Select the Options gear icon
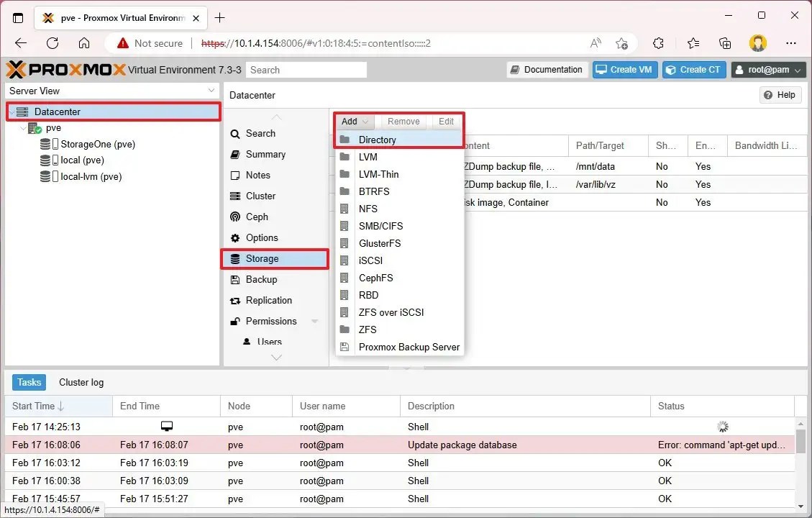 234,237
